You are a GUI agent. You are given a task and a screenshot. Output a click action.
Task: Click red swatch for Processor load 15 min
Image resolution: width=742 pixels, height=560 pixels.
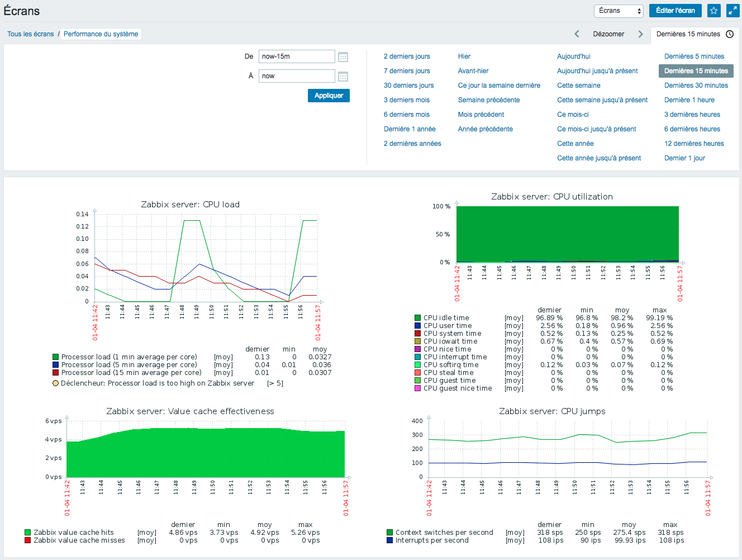pos(55,373)
